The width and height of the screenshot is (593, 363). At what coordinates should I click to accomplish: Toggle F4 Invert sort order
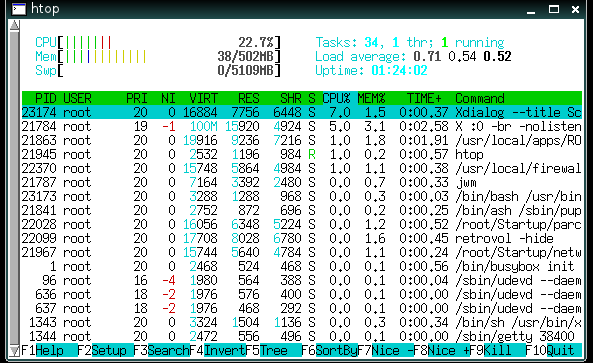point(217,350)
